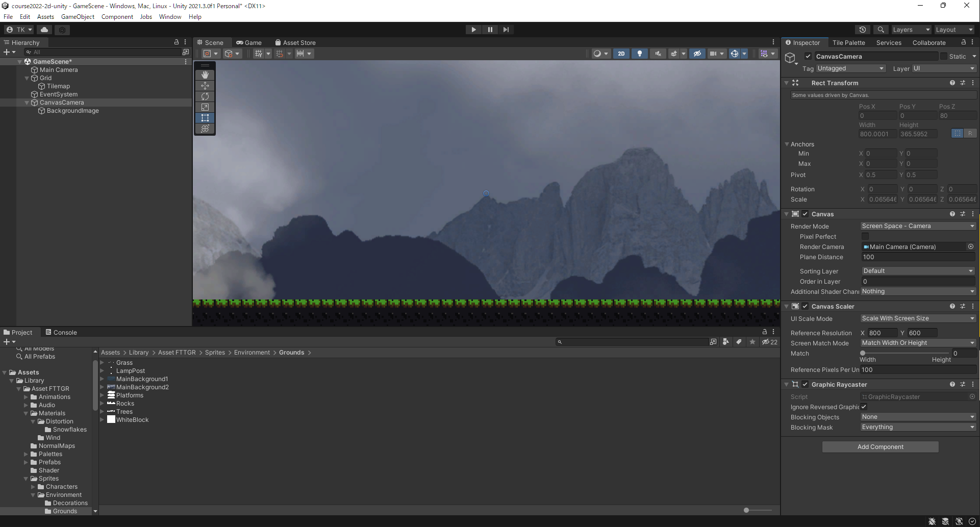The height and width of the screenshot is (527, 980).
Task: Open the cloud services icon
Action: [x=44, y=30]
